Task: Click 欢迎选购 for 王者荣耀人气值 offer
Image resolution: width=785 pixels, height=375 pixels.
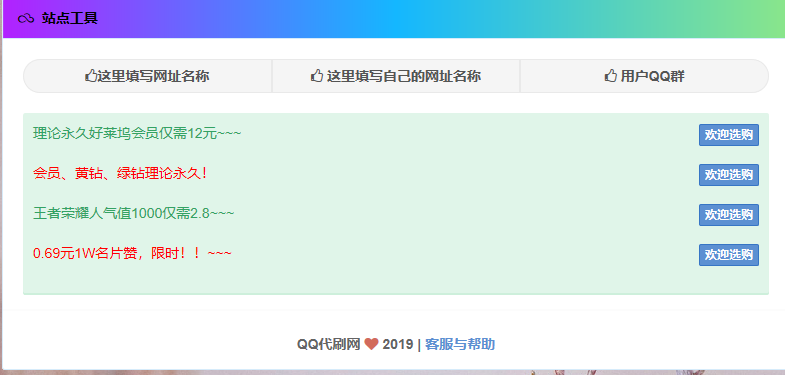Action: (x=728, y=215)
